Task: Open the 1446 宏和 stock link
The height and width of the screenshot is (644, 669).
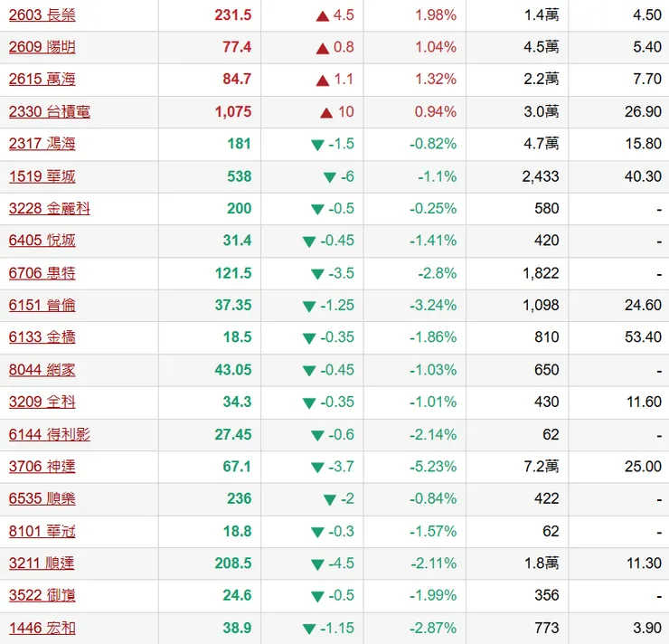Action: coord(42,628)
